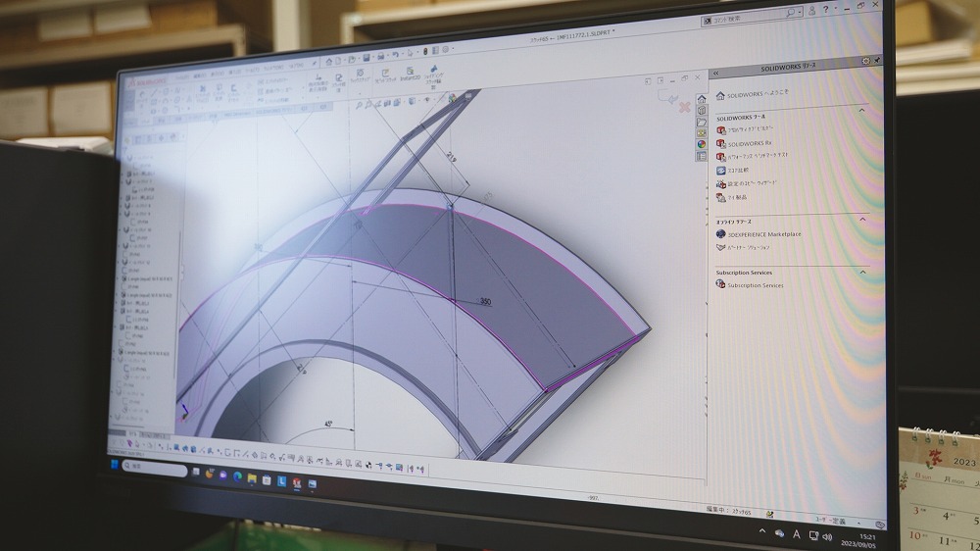Image resolution: width=980 pixels, height=551 pixels.
Task: Select the SOLIDWORKS Resources home tab
Action: (x=702, y=99)
